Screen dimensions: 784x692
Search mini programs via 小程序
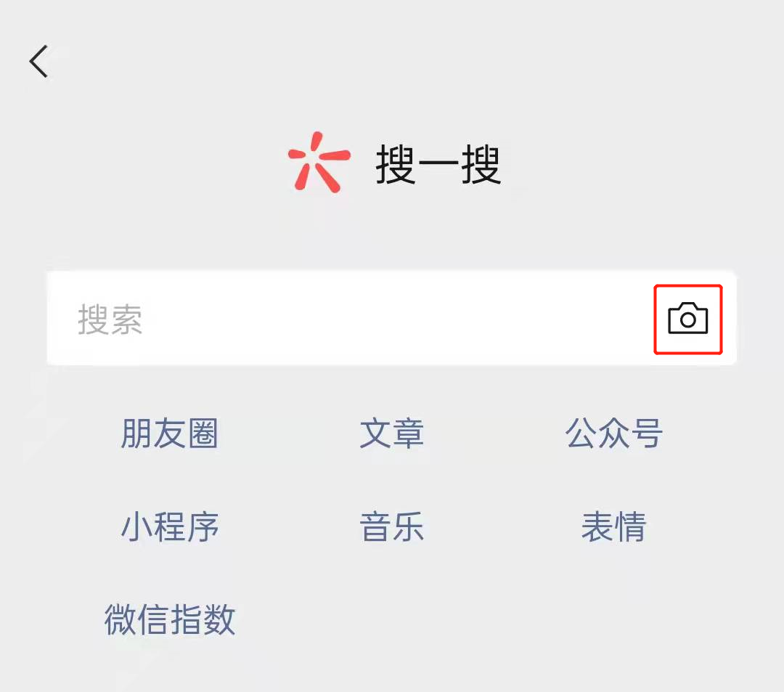pos(169,526)
